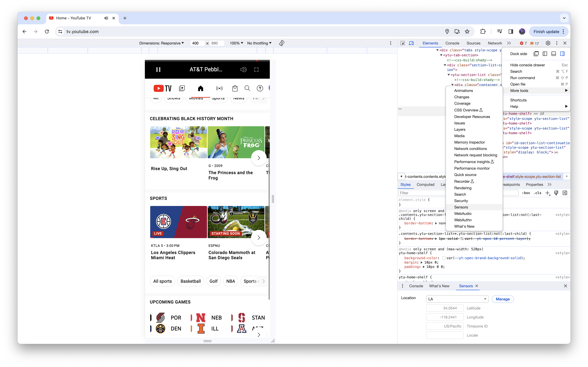Viewport: 588px width, 367px height.
Task: Go to YouTube TV Home icon
Action: point(200,88)
